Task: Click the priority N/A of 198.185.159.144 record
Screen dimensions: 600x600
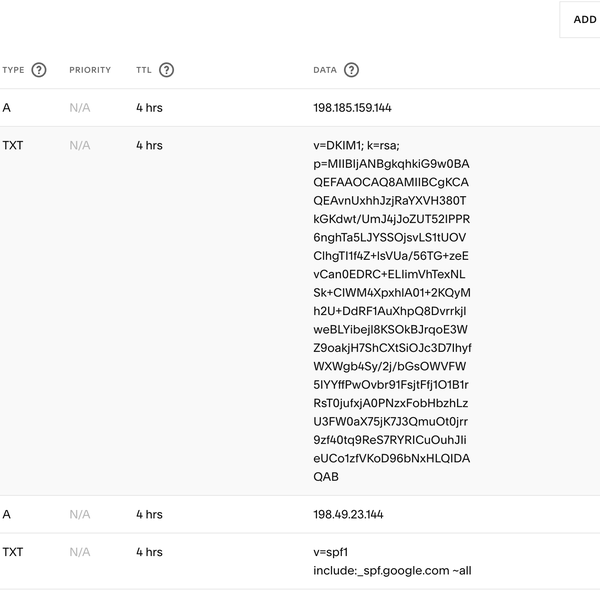Action: point(80,107)
